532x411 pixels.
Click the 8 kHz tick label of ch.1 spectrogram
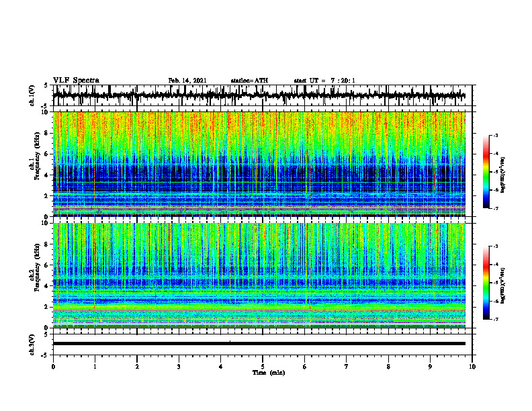tap(47, 133)
